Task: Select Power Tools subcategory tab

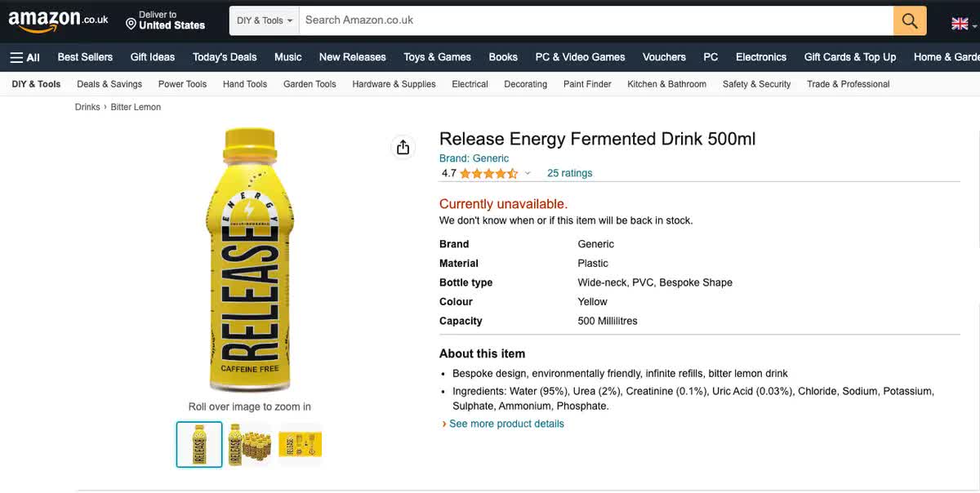Action: (182, 84)
